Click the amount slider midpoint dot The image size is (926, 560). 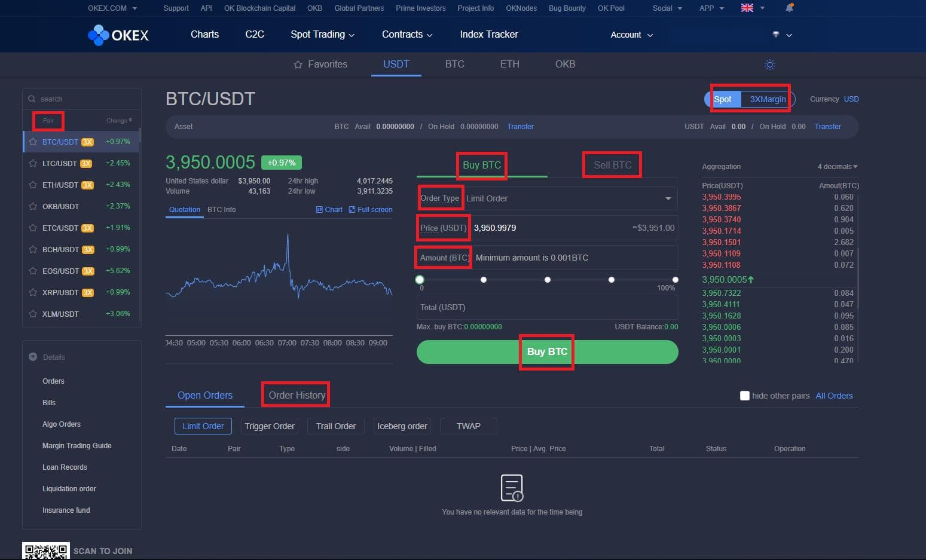(547, 280)
